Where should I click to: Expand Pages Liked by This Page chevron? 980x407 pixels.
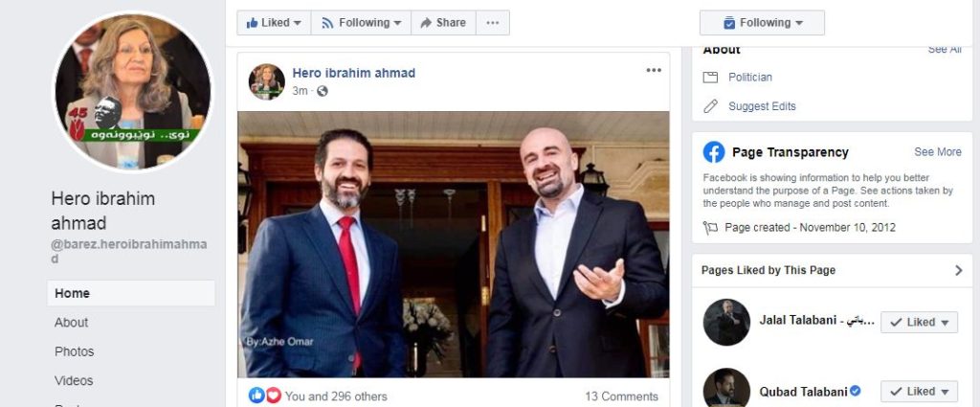click(x=959, y=270)
